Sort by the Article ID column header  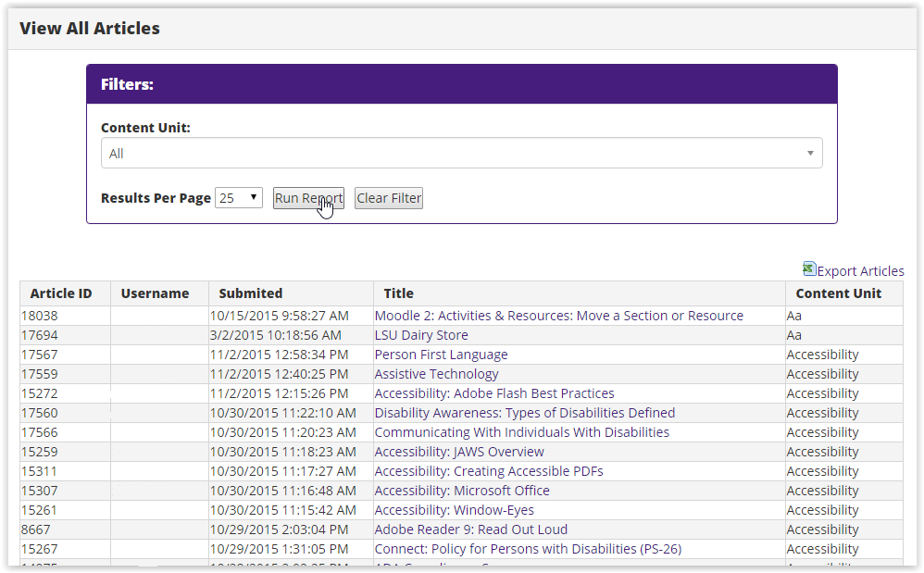(x=62, y=293)
